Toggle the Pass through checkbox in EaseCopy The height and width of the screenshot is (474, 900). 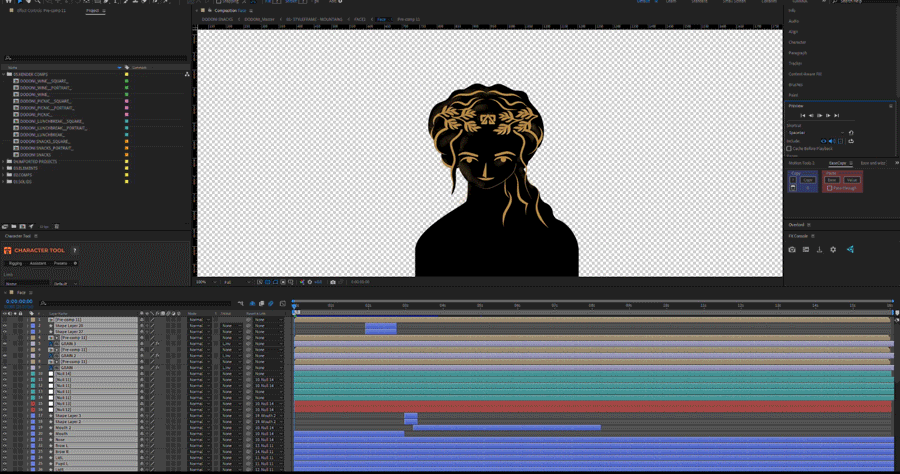click(829, 188)
